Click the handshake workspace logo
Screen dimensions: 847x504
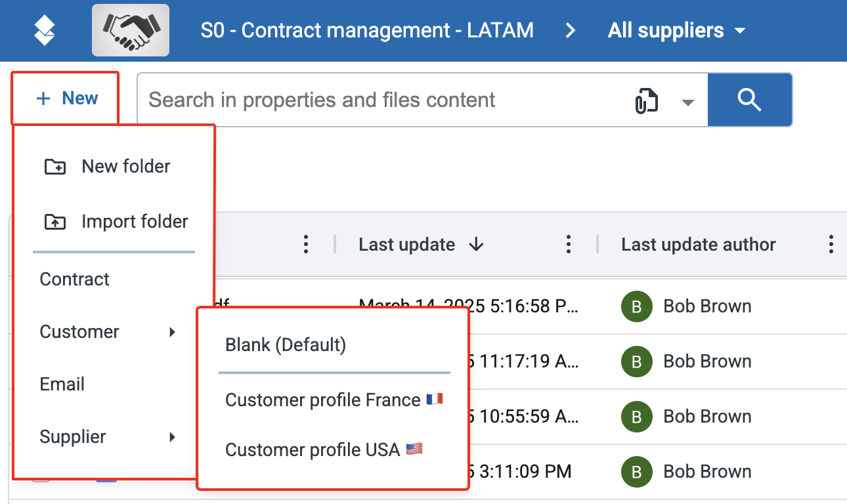[x=130, y=30]
